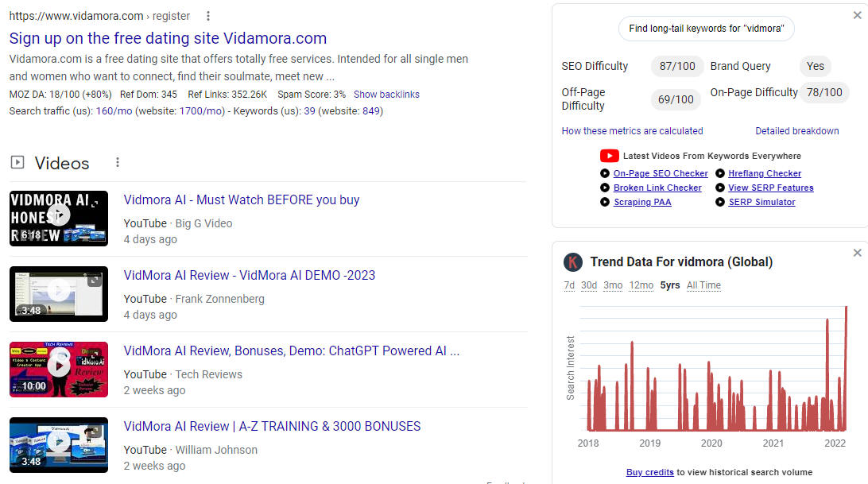This screenshot has height=484, width=868.
Task: Open 'Sign up on the free dating site Vidamora.com' result
Action: click(x=168, y=38)
